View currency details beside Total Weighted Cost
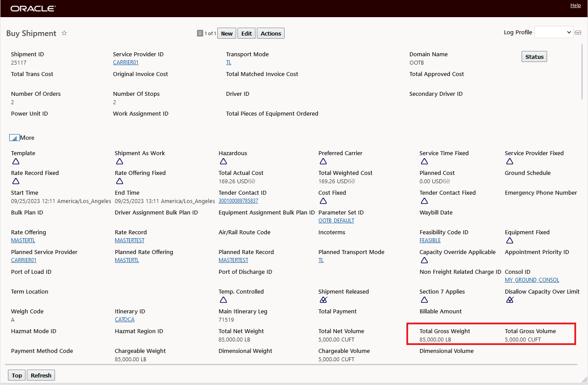 tap(351, 181)
